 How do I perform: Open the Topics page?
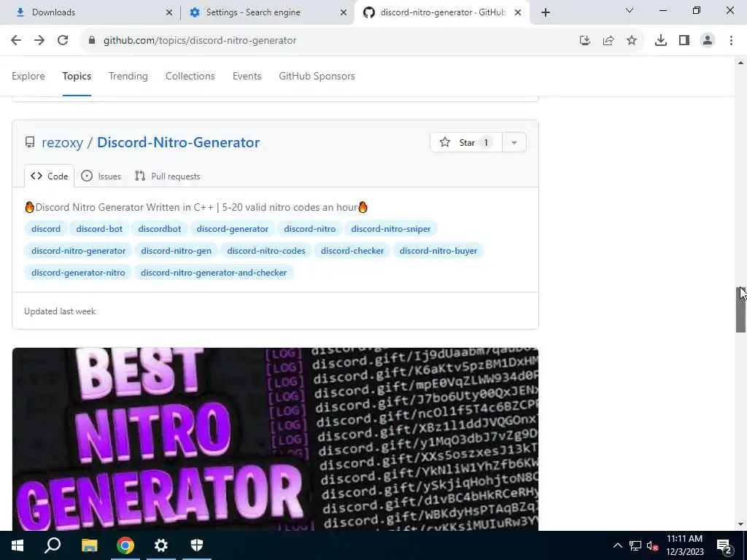click(x=77, y=76)
